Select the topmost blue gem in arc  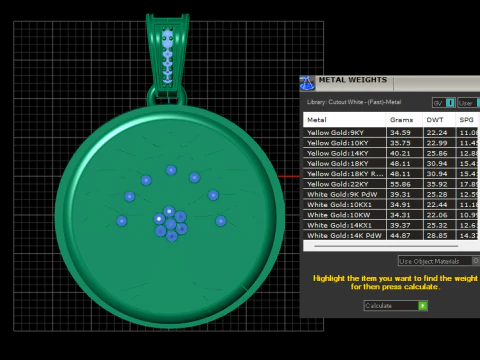coord(171,170)
